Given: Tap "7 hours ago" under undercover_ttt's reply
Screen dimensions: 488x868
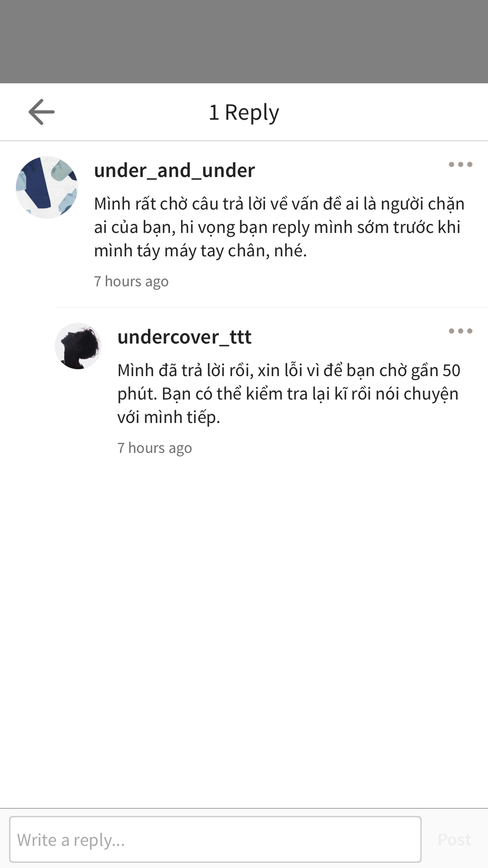Looking at the screenshot, I should click(x=155, y=448).
